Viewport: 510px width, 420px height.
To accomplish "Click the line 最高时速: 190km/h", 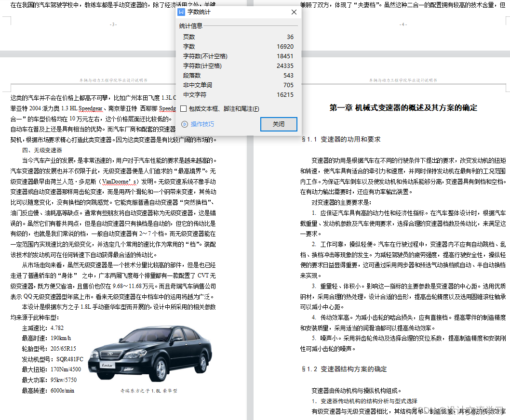I will tap(46, 339).
